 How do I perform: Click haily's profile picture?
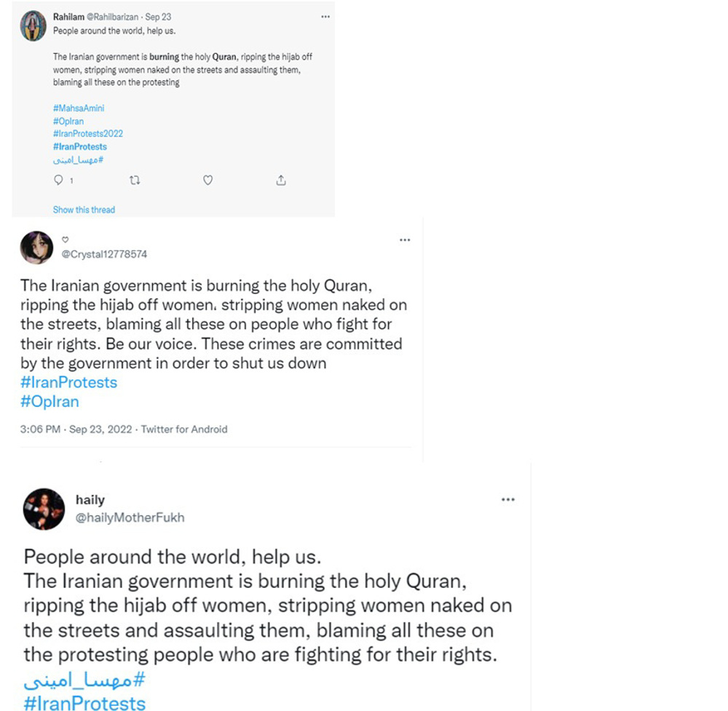(44, 509)
